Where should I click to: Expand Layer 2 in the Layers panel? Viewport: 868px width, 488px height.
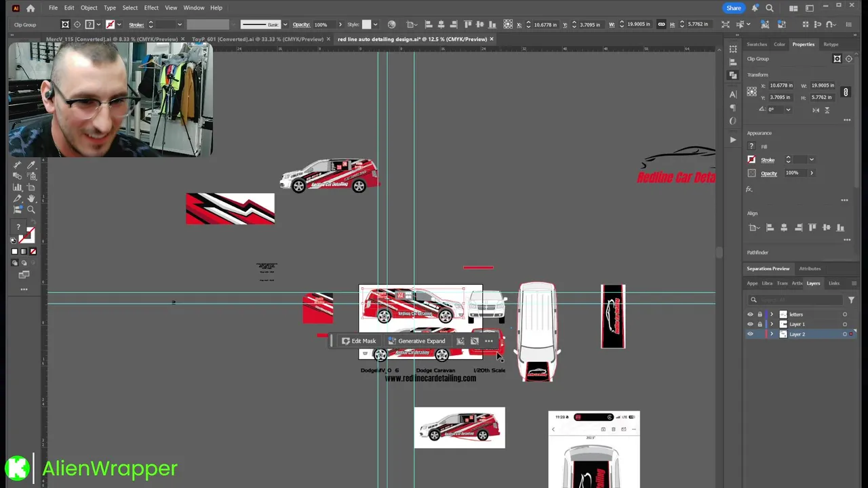772,334
